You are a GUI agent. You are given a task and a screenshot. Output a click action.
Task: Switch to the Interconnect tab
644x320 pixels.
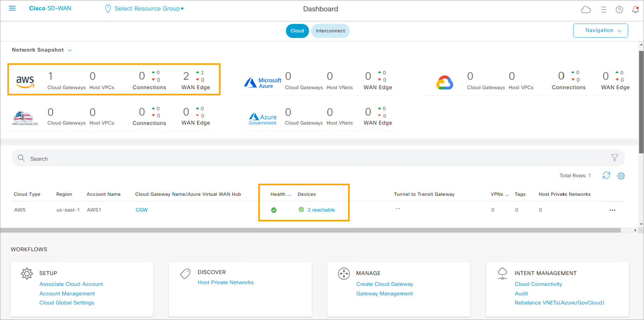point(330,31)
